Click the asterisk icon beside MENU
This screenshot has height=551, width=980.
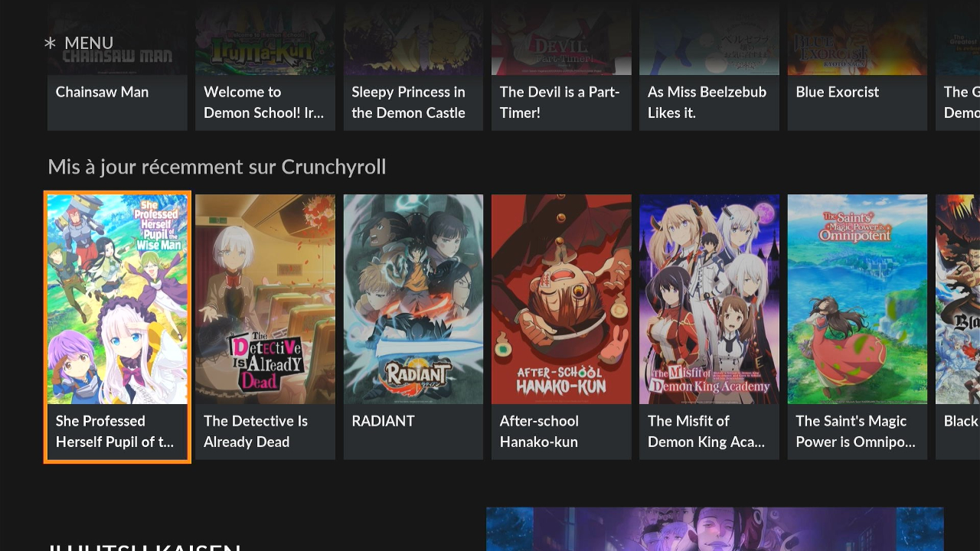pos(50,43)
